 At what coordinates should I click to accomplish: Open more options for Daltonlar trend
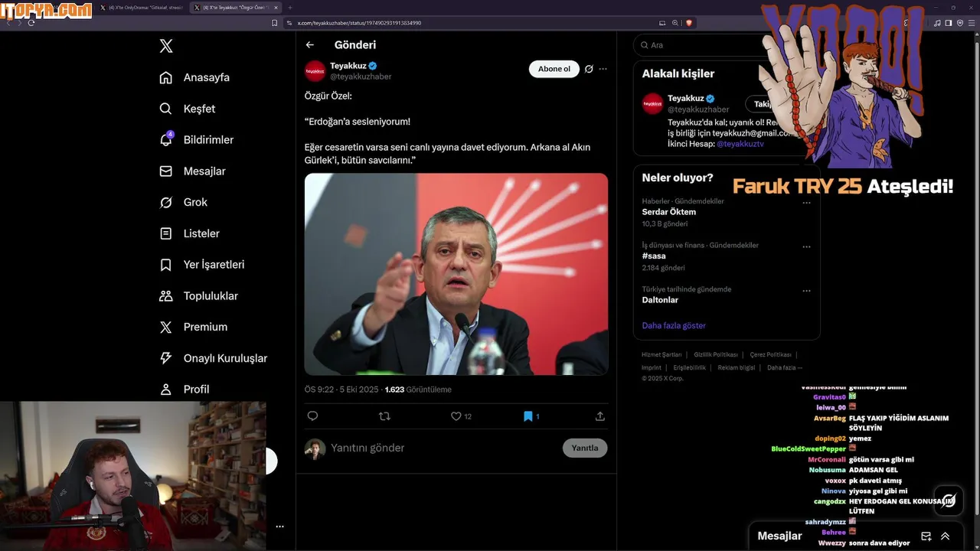pyautogui.click(x=806, y=291)
